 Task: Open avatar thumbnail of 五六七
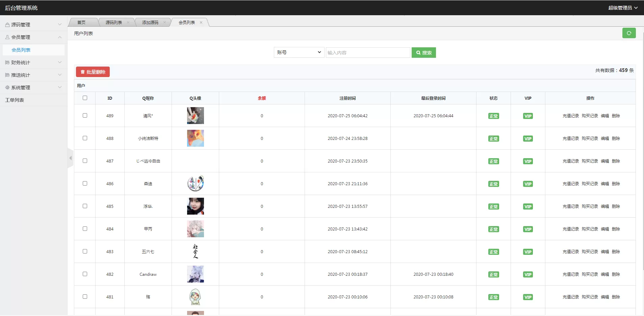(196, 251)
